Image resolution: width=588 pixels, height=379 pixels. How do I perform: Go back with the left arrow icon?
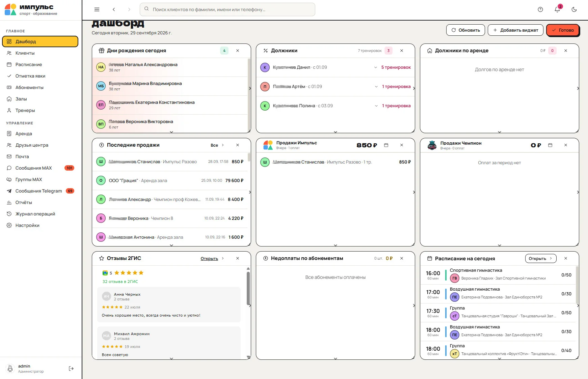(x=114, y=9)
